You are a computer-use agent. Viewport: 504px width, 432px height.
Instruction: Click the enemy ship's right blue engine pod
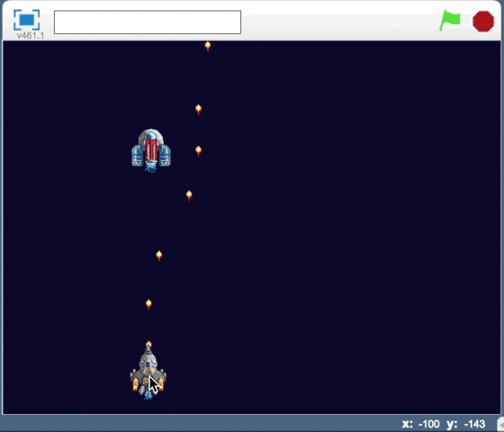pyautogui.click(x=165, y=156)
